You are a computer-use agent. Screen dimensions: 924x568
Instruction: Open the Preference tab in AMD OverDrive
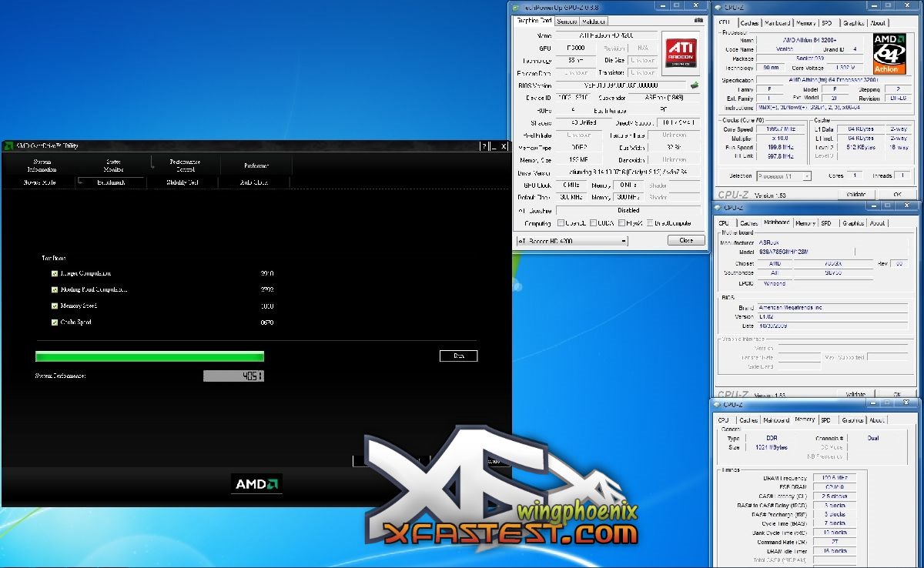tap(256, 166)
